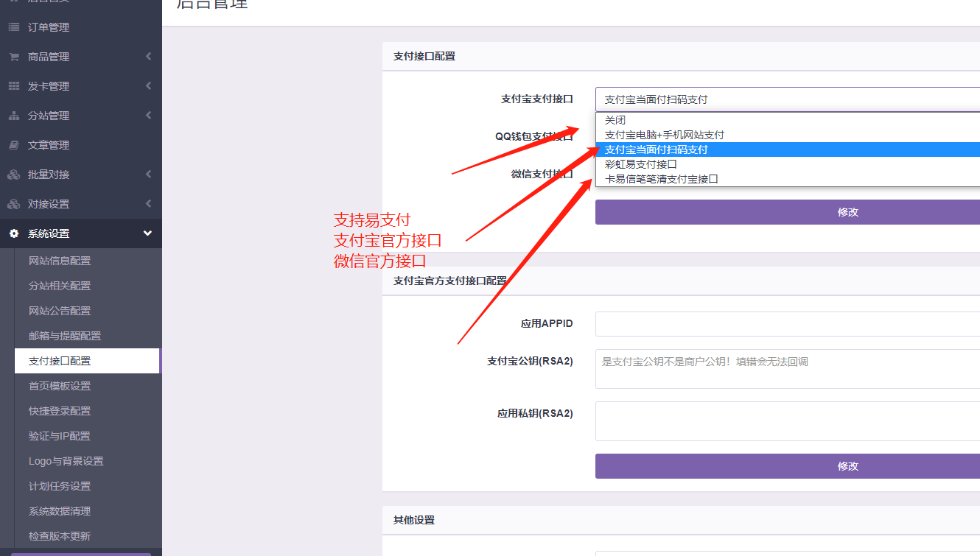Open the 支付宝支付接口 dropdown box
This screenshot has width=980, height=556.
pyautogui.click(x=787, y=99)
